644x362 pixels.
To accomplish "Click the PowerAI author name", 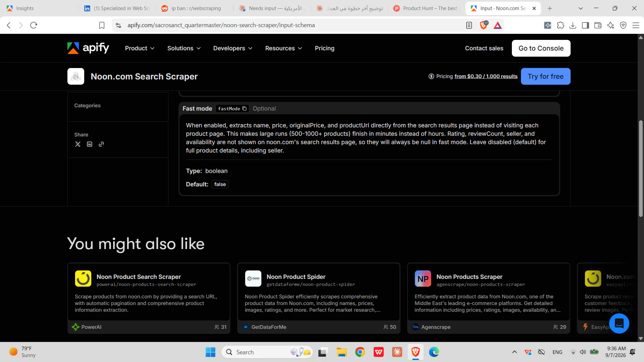I will click(x=91, y=327).
